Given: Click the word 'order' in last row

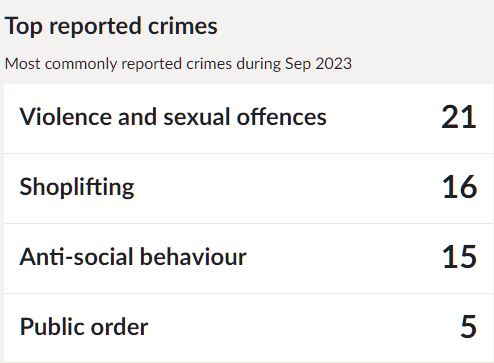Looking at the screenshot, I should 119,327.
